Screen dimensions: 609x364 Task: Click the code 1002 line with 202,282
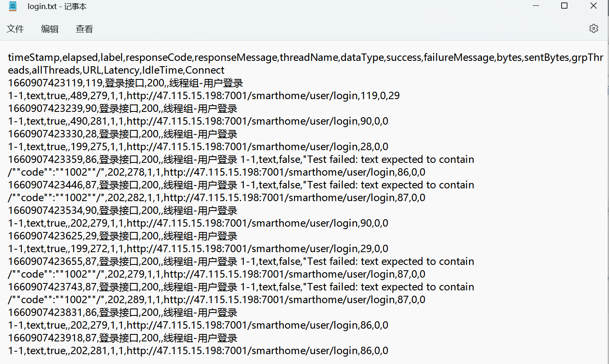click(217, 197)
